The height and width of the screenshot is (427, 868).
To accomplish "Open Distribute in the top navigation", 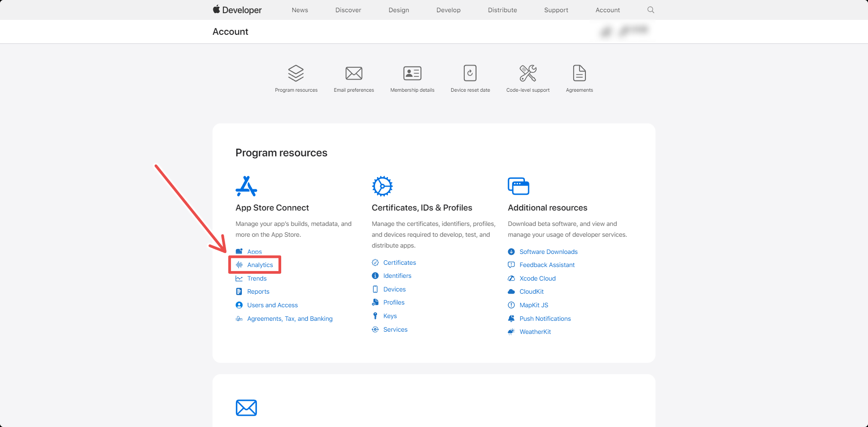I will coord(502,10).
